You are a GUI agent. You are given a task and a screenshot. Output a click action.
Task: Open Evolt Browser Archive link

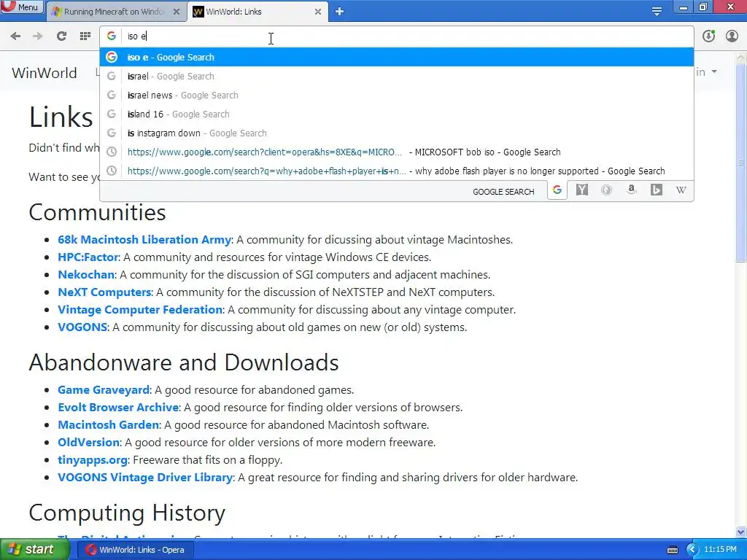tap(119, 407)
